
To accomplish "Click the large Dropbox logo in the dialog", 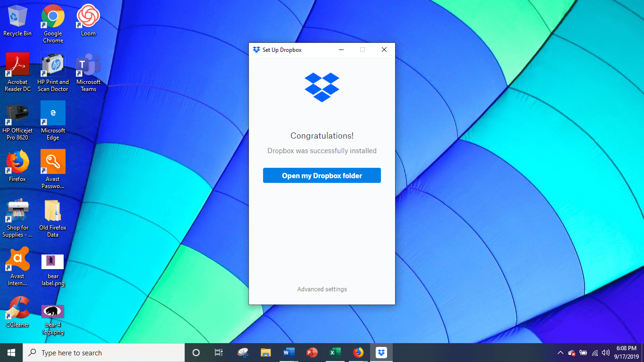I will click(x=322, y=87).
